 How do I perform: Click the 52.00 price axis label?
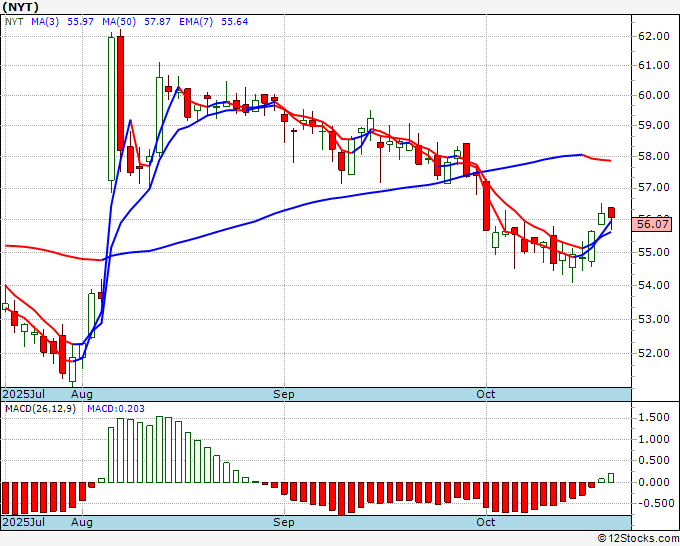coord(654,353)
